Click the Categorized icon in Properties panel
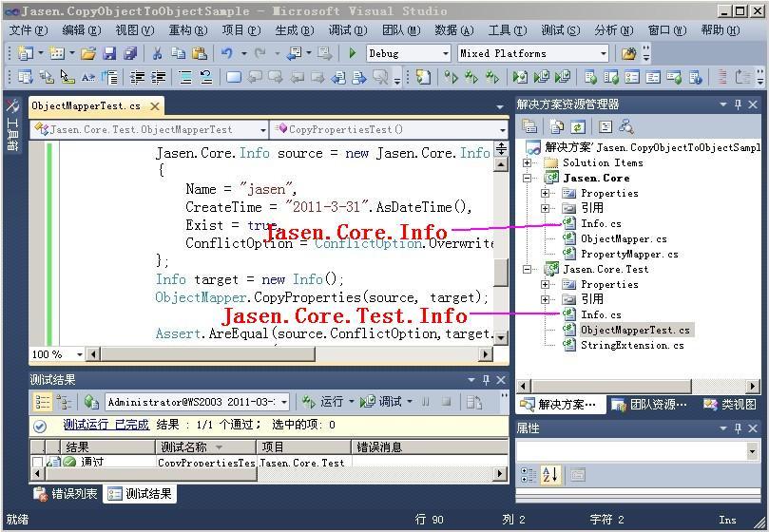Screen dimensions: 769x532 529,475
